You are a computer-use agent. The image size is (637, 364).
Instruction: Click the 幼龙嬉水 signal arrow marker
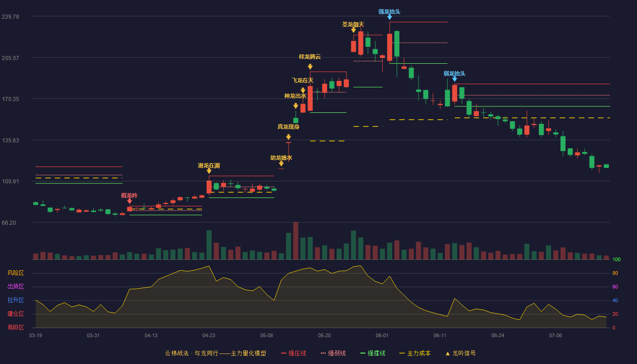point(281,163)
